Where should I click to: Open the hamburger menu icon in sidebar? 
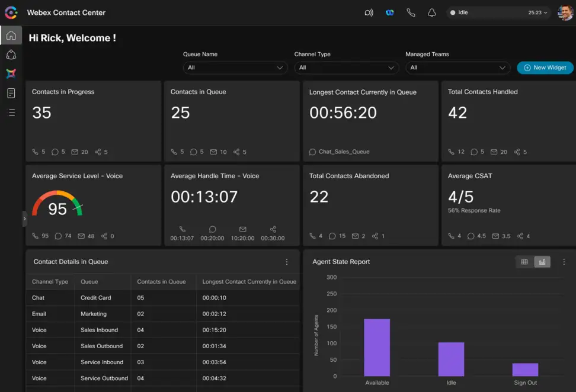pos(12,113)
